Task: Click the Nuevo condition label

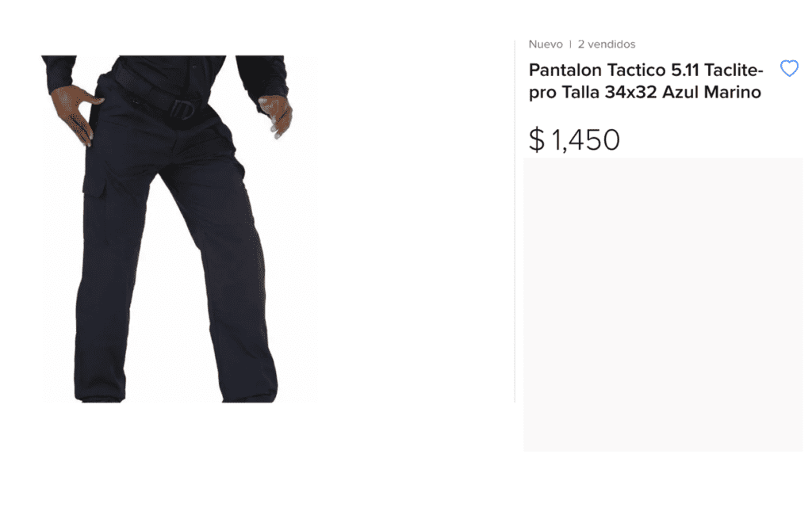Action: (546, 44)
